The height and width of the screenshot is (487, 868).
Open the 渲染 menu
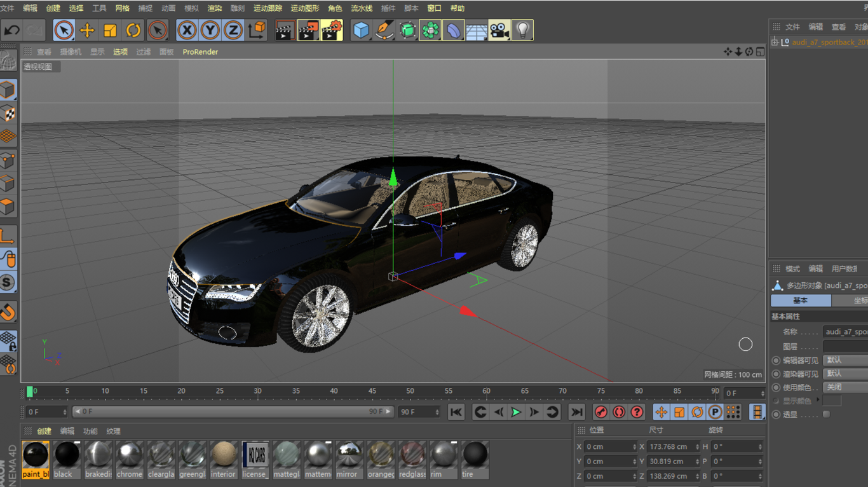tap(215, 8)
